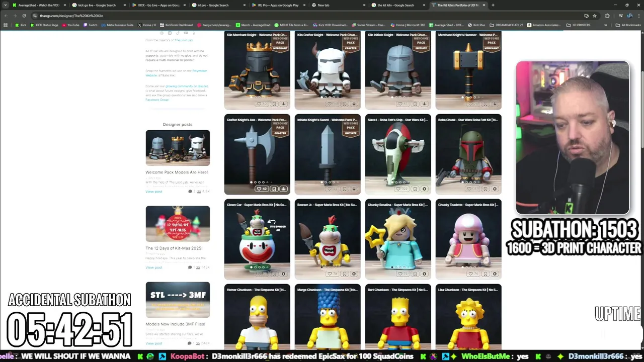Bookmark the Boba Chunk model

[x=486, y=189]
